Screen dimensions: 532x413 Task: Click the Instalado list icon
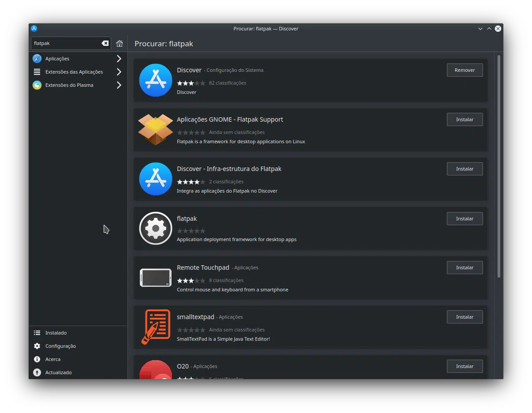tap(37, 333)
